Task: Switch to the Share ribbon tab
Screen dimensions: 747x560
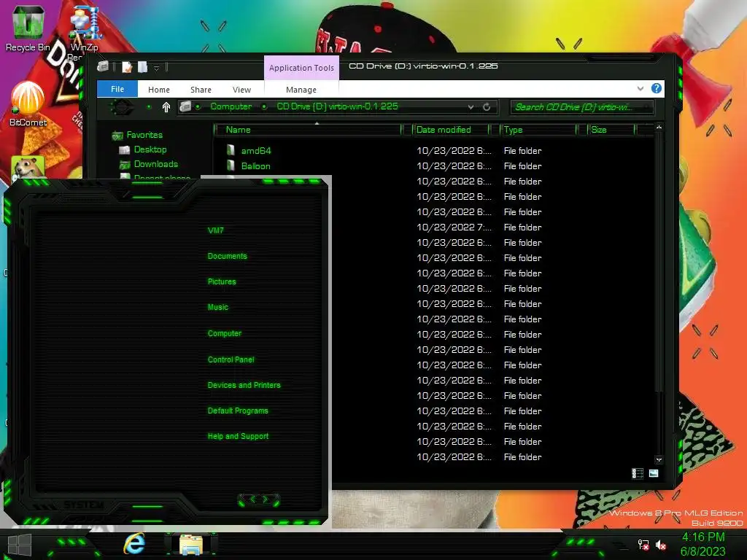Action: [x=201, y=90]
